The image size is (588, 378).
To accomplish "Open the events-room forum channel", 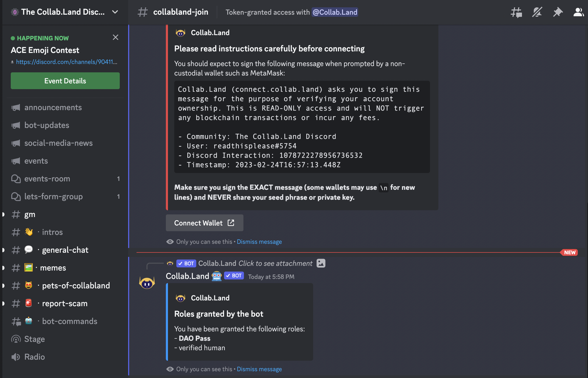I will coord(65,179).
